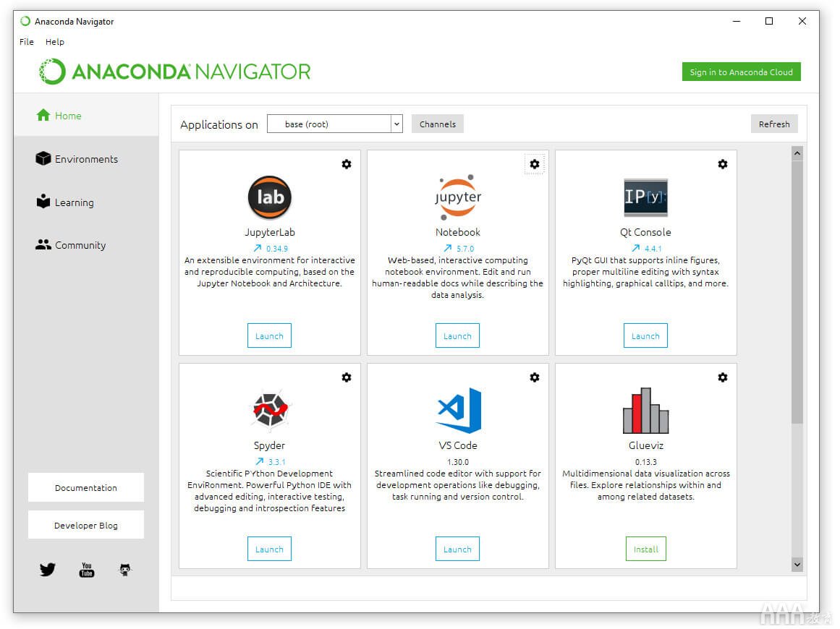Open Qt Console settings gear
Screen dimensions: 840x629
[723, 164]
